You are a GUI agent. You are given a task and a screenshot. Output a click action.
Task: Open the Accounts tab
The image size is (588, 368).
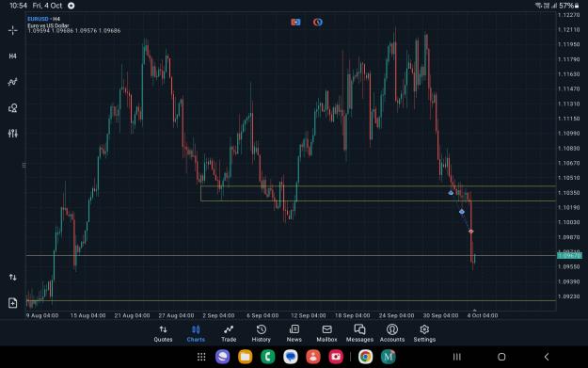[x=392, y=333]
